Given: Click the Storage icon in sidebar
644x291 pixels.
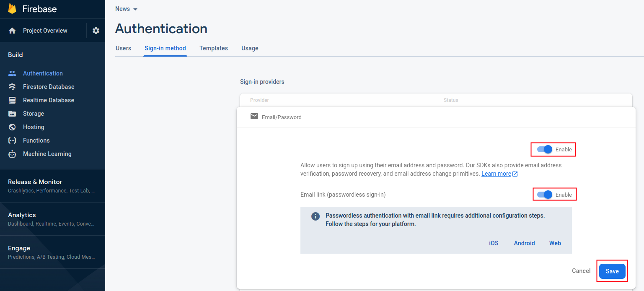Looking at the screenshot, I should tap(12, 114).
